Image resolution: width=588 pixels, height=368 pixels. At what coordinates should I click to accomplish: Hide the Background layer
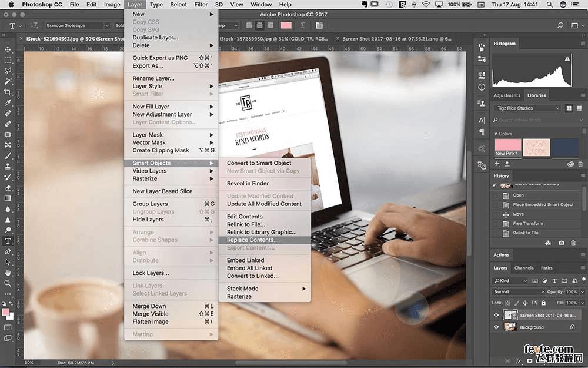pyautogui.click(x=496, y=327)
